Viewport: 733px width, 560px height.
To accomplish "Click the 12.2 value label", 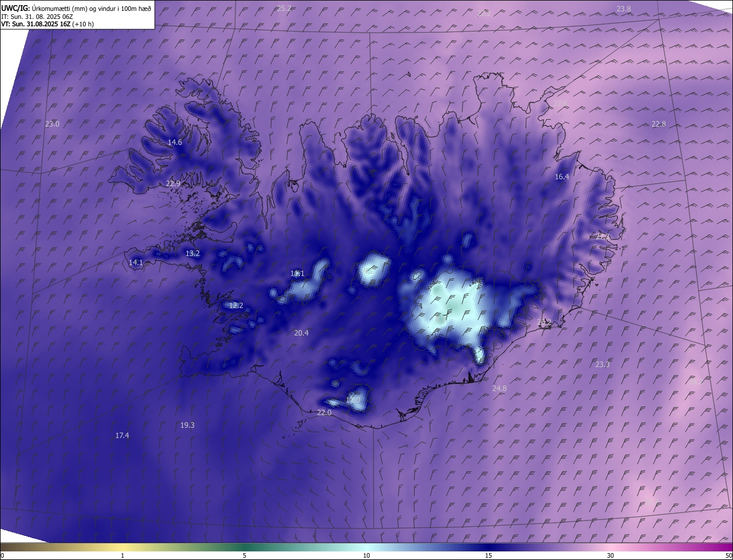I will tap(236, 306).
